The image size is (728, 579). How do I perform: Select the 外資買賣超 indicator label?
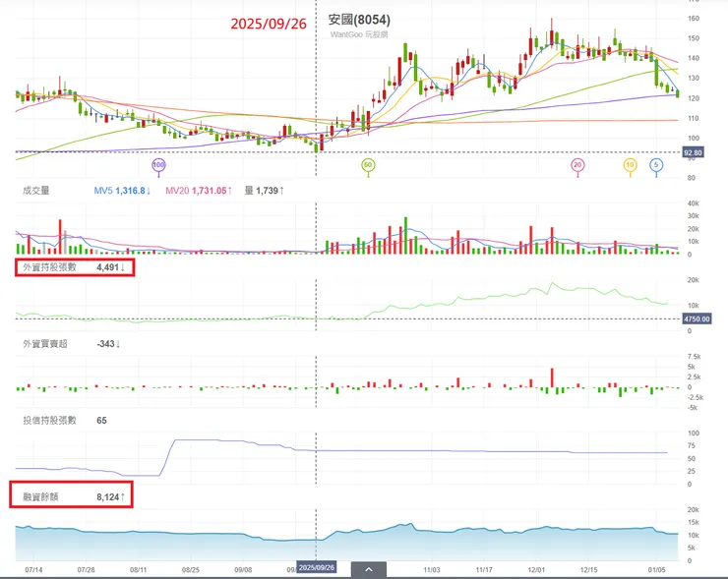pos(45,344)
